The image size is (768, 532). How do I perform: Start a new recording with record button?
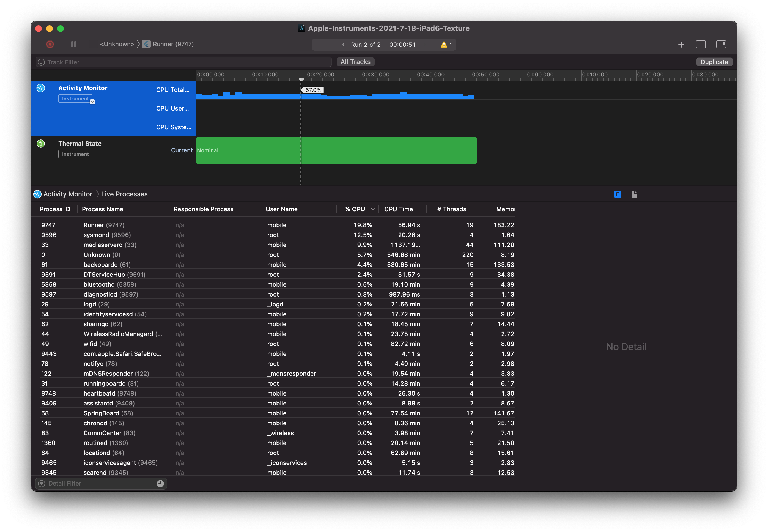point(50,44)
